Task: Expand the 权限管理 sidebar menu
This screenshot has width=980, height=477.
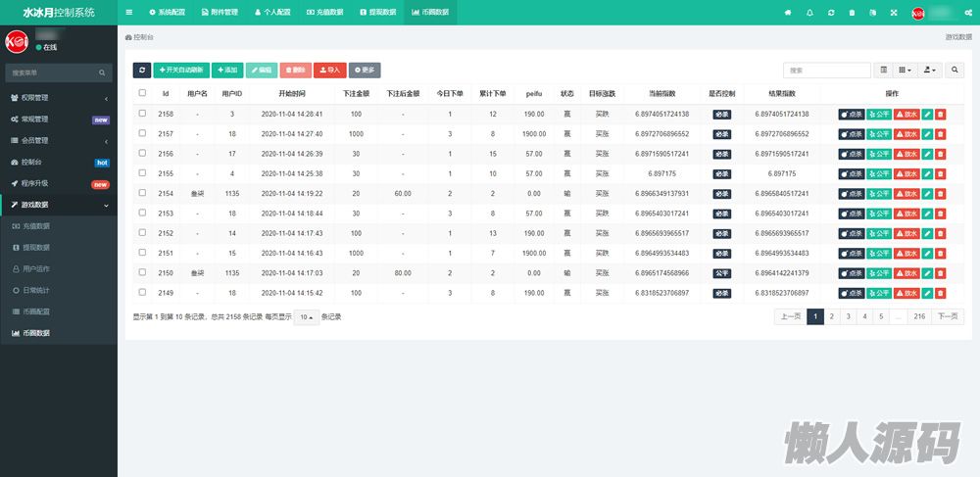Action: click(58, 98)
